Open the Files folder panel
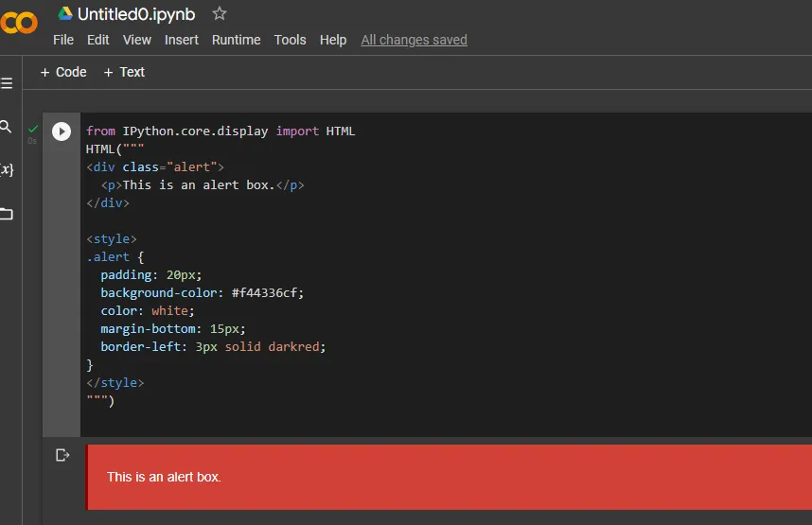The width and height of the screenshot is (812, 525). [x=7, y=214]
